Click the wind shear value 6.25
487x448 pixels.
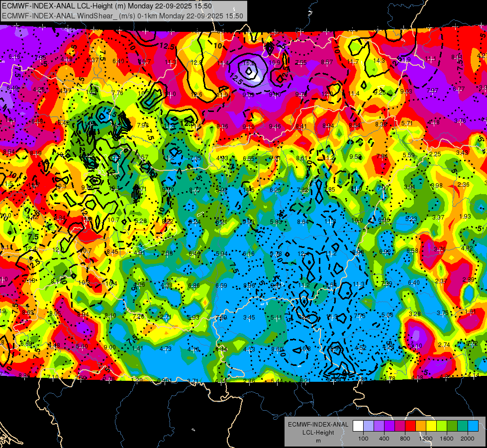[x=275, y=190]
